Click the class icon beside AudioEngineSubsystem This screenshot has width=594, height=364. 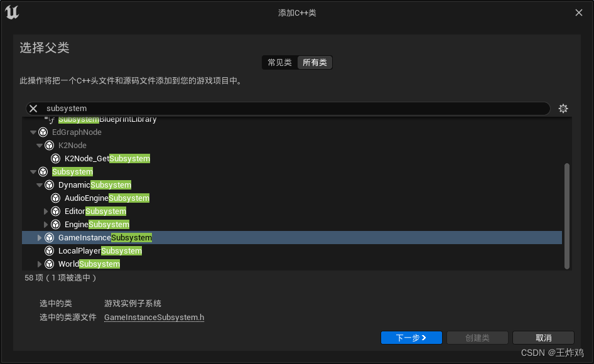point(55,198)
